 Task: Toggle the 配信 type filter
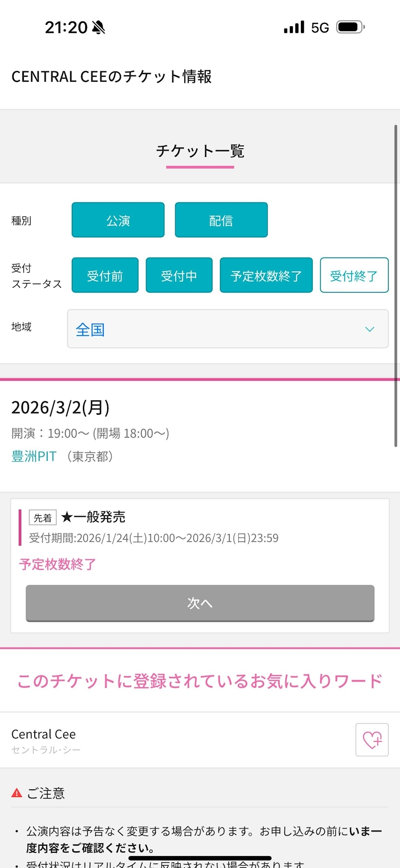coord(221,220)
